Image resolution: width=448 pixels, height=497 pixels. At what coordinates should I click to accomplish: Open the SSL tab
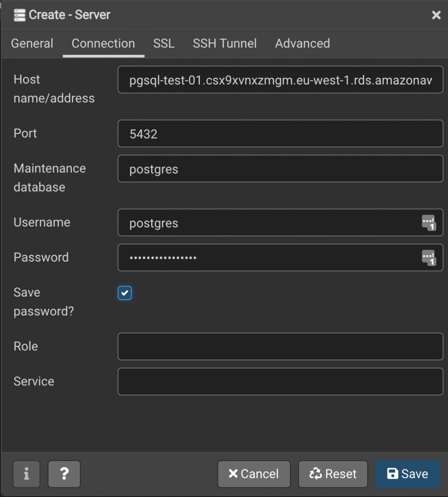click(164, 43)
